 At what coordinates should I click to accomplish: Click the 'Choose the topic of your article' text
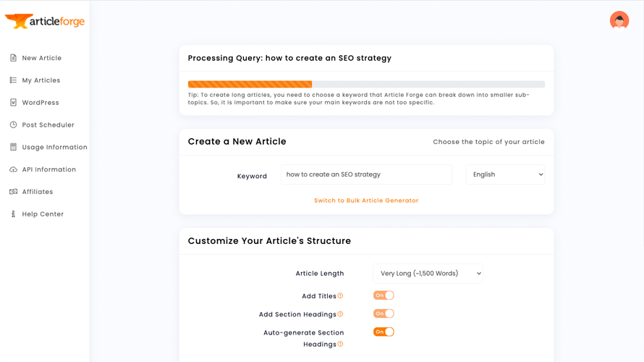coord(488,142)
